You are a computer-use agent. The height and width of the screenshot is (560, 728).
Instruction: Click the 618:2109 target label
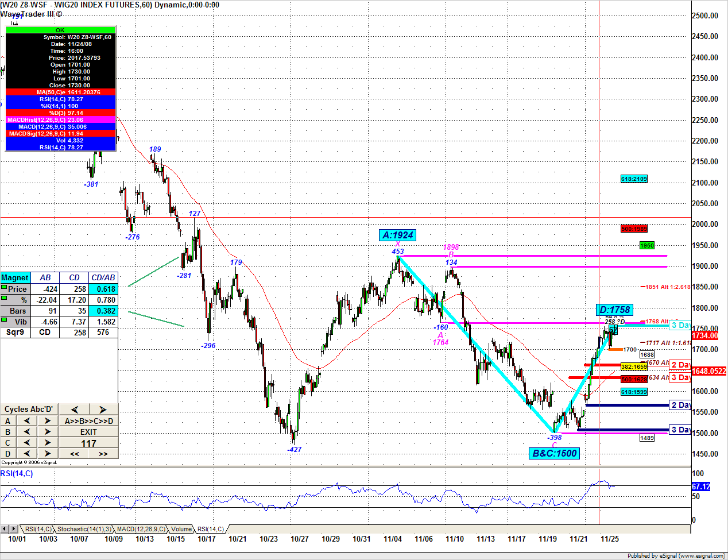point(634,179)
